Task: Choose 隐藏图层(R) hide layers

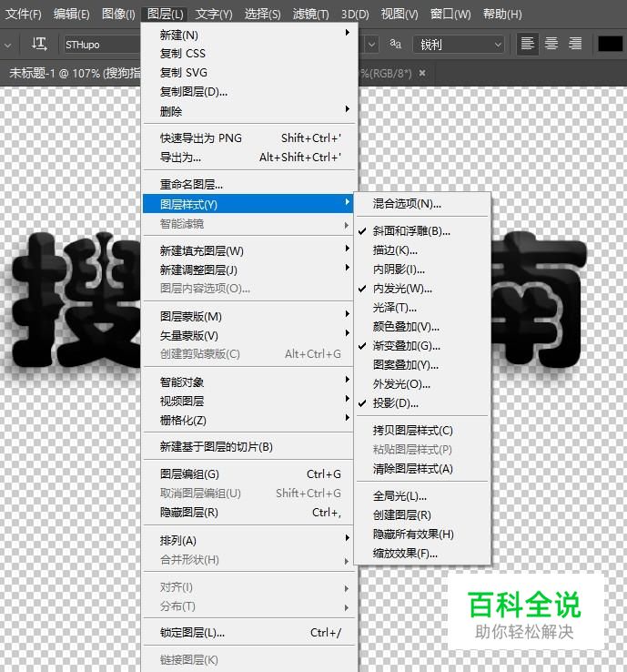Action: point(248,513)
